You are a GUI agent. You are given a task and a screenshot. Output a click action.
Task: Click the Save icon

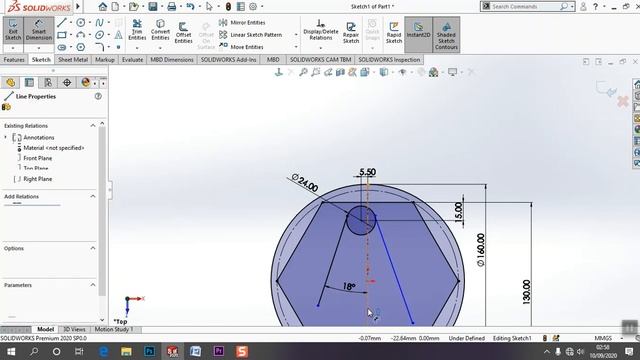(x=153, y=7)
